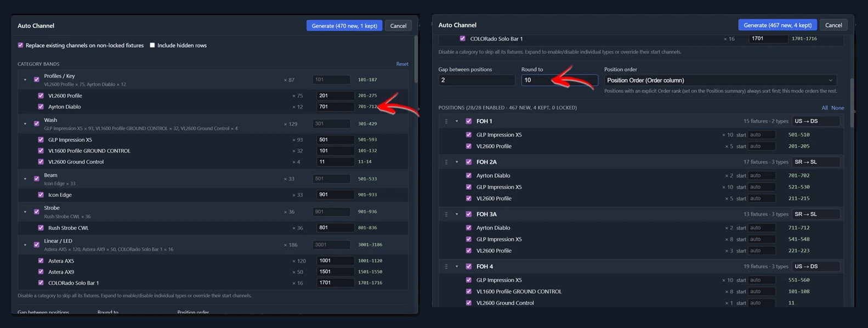Screen dimensions: 868x328
Task: Collapse Wash category band
Action: click(x=25, y=123)
